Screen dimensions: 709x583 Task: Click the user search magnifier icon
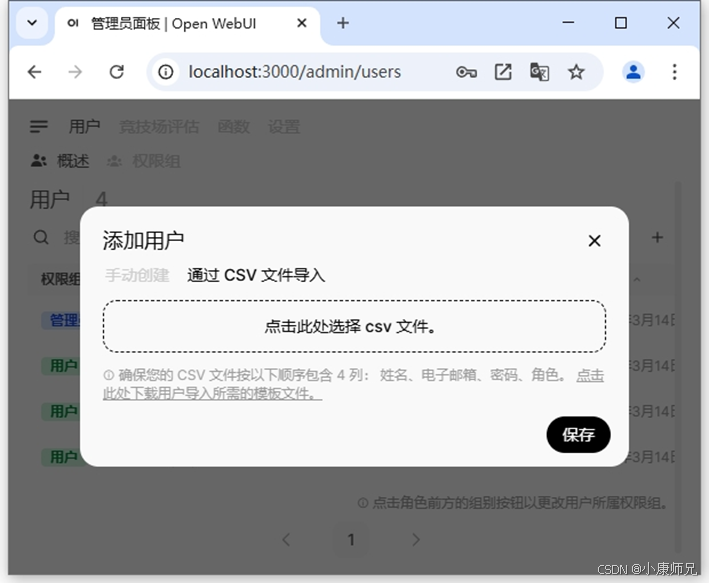click(x=41, y=237)
